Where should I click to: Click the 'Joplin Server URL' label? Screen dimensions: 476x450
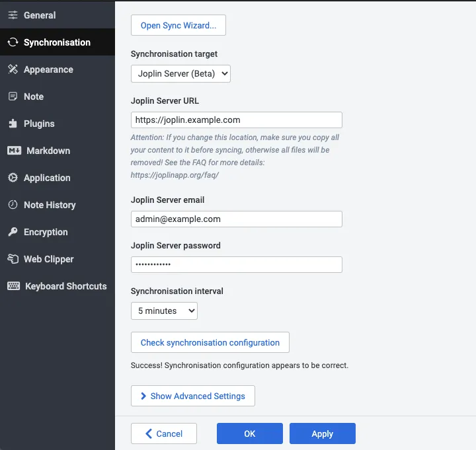point(165,100)
